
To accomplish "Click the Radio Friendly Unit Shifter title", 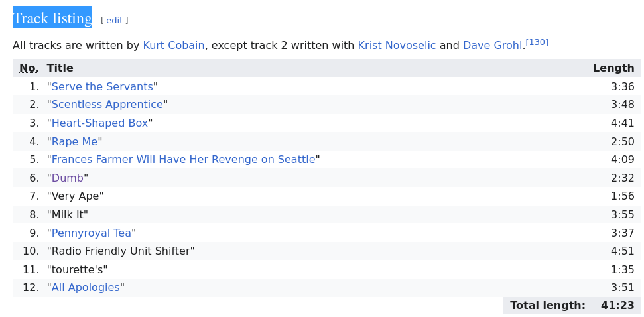I will [121, 251].
